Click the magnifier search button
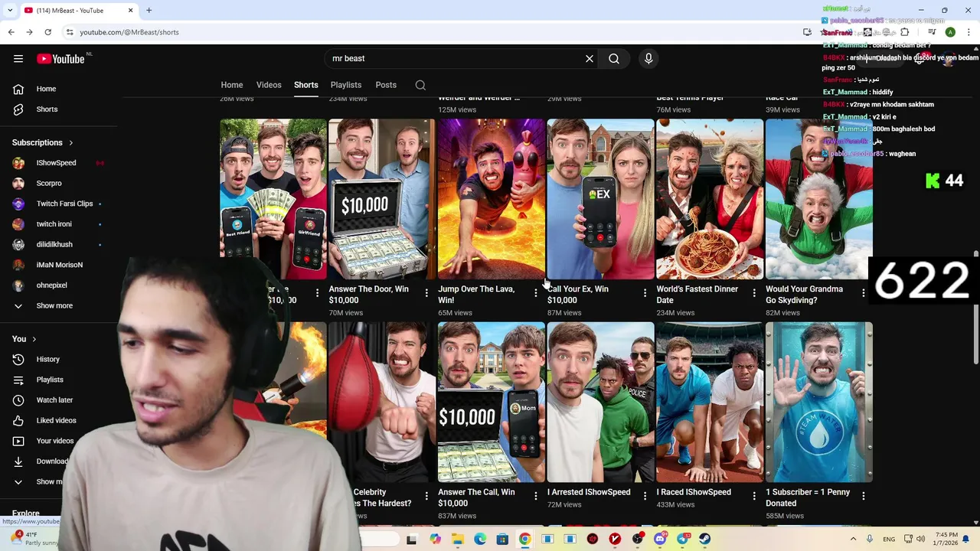The image size is (980, 551). [x=614, y=58]
